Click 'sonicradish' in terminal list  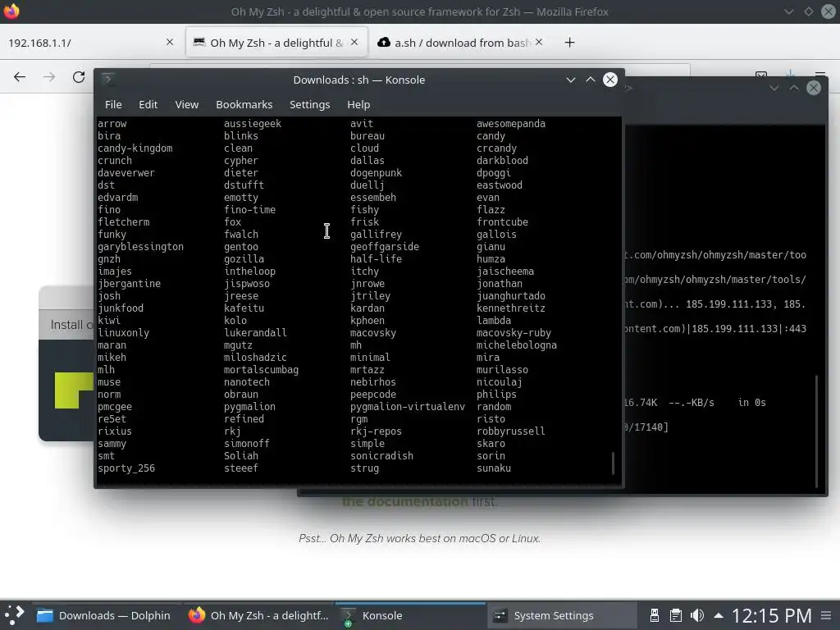381,456
